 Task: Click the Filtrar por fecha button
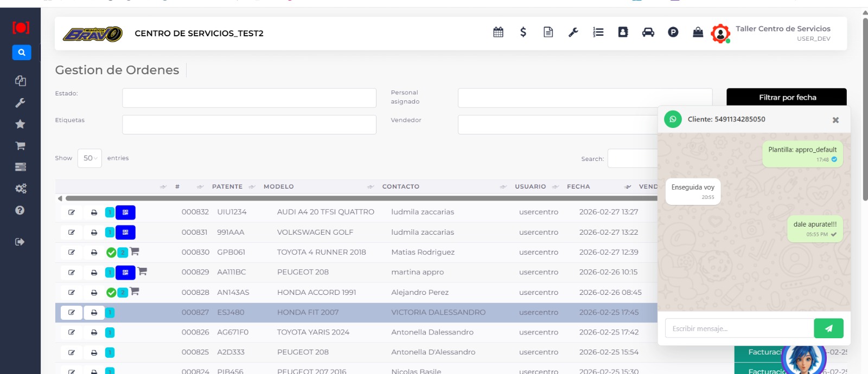point(787,98)
